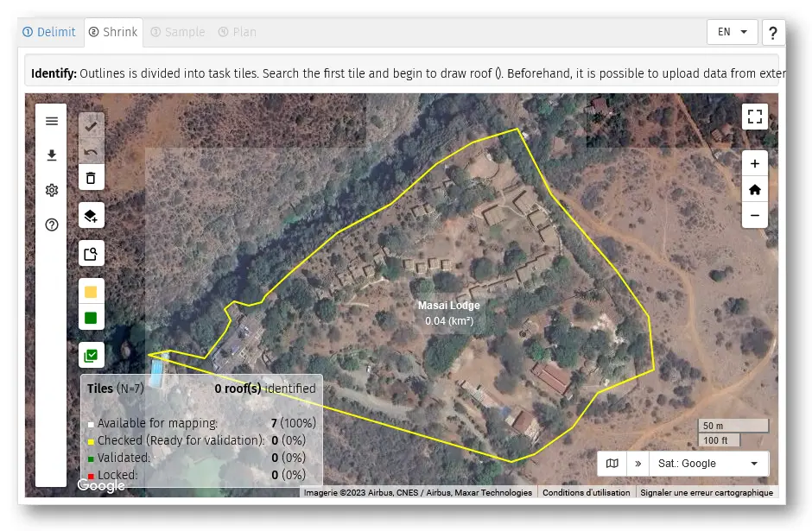
Task: Switch to the Delimit tab
Action: coord(49,32)
